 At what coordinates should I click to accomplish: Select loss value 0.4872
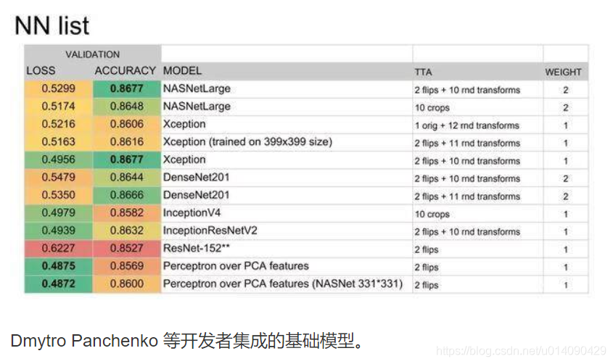(58, 284)
